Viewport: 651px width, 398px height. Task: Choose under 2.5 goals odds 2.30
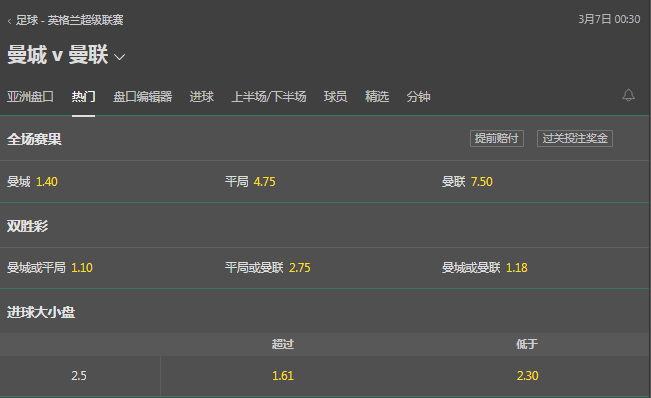[527, 376]
